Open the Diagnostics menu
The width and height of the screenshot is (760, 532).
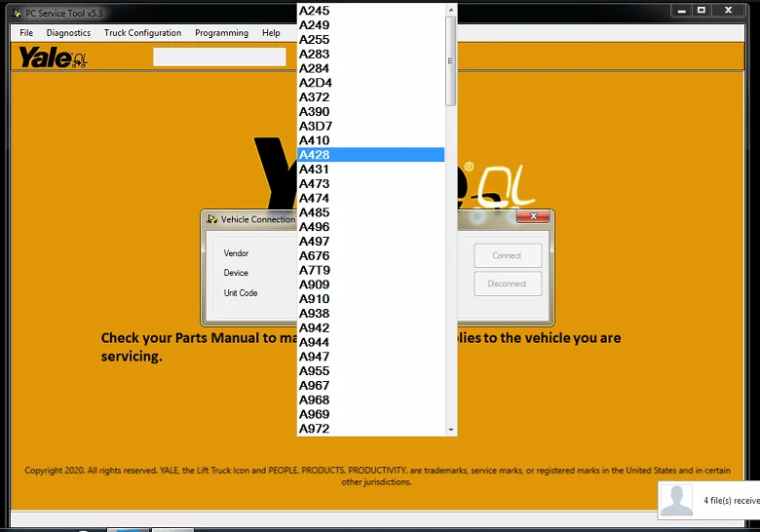(68, 33)
